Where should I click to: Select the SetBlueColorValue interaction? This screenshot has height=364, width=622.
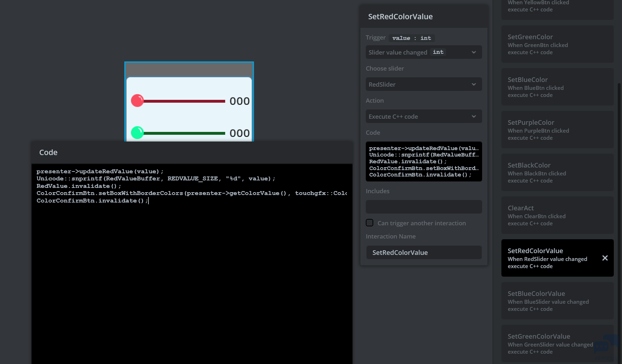click(x=557, y=301)
